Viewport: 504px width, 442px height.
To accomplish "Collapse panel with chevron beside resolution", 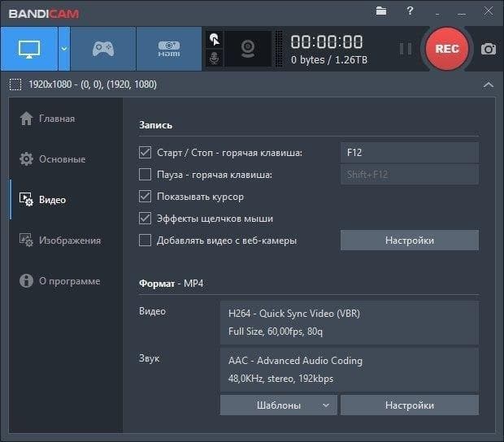I will pyautogui.click(x=489, y=84).
